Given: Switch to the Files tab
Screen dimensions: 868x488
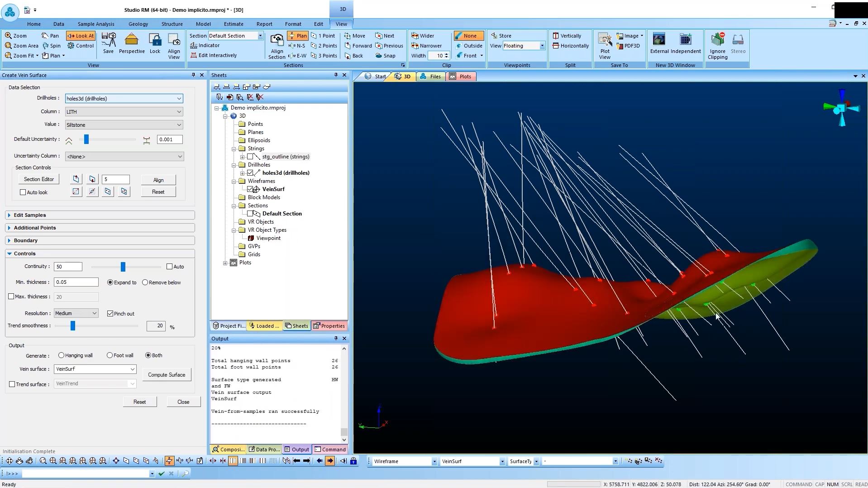Looking at the screenshot, I should 430,77.
